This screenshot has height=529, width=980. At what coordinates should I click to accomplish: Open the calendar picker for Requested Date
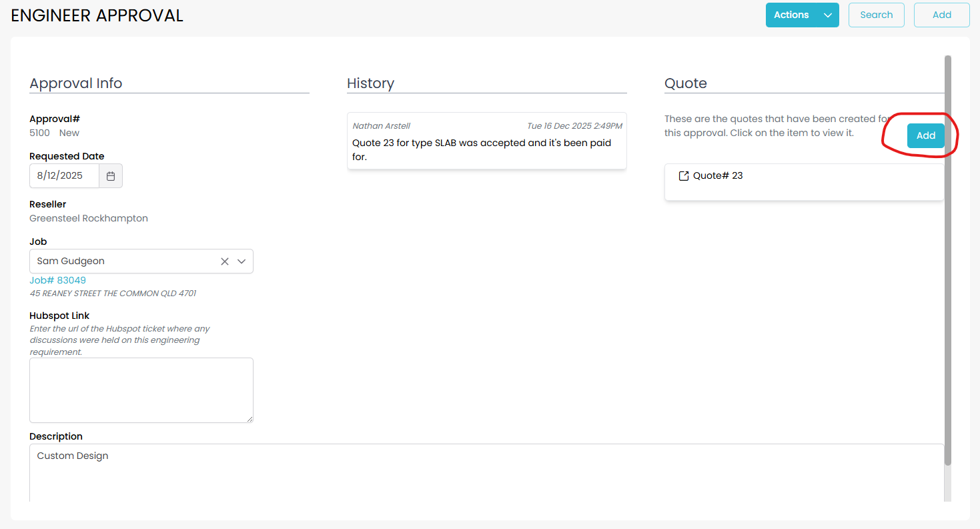[111, 176]
